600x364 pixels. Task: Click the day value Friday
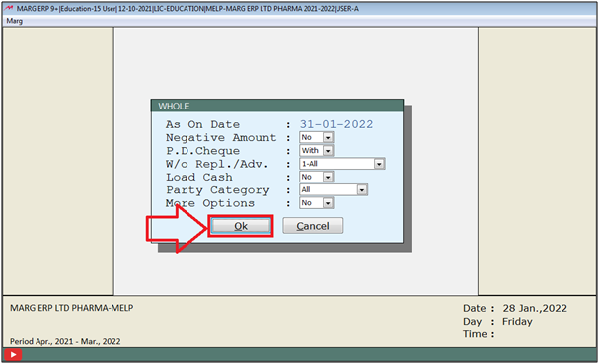tap(517, 322)
